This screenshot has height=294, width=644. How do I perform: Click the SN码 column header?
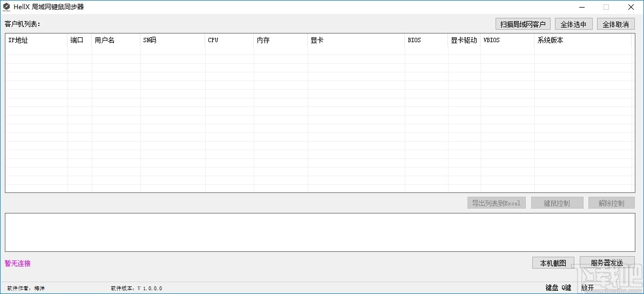[x=173, y=41]
